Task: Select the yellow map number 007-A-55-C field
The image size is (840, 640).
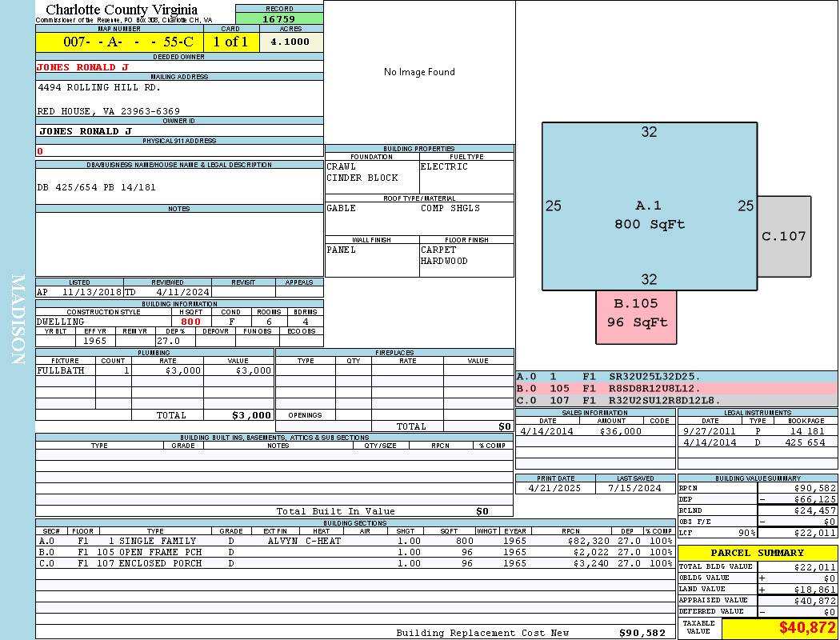Action: point(118,42)
